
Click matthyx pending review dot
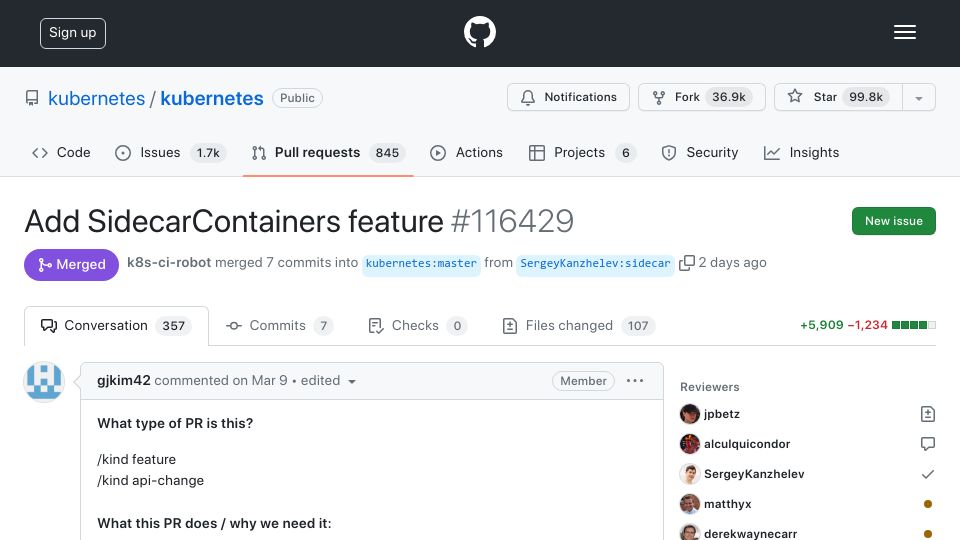coord(928,504)
